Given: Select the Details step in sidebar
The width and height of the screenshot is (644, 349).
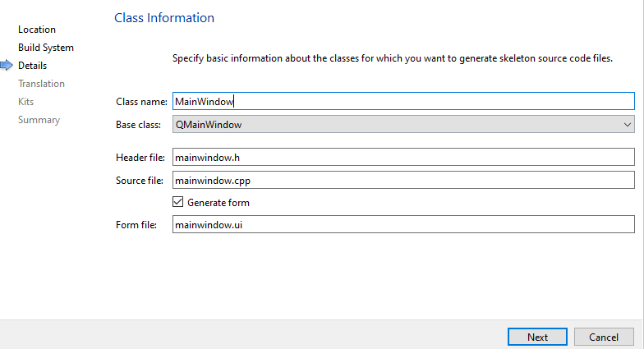Looking at the screenshot, I should tap(33, 66).
